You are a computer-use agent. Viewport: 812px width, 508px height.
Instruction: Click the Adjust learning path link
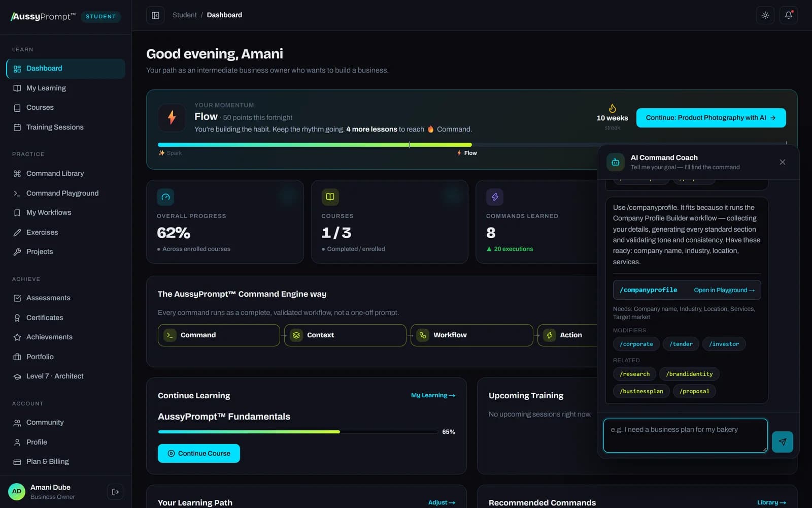tap(442, 502)
